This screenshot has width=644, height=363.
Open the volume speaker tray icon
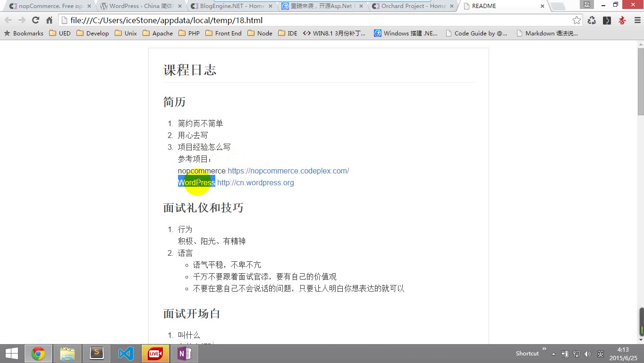pos(588,354)
